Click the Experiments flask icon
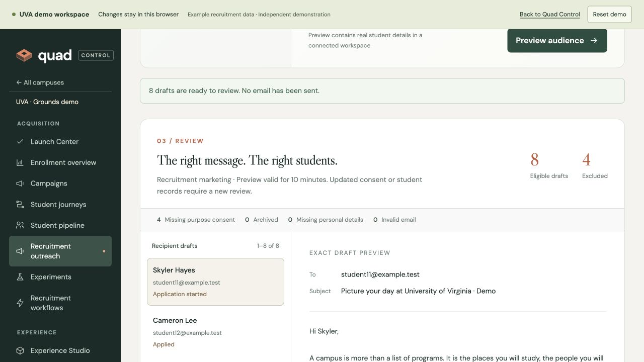Image resolution: width=644 pixels, height=362 pixels. pyautogui.click(x=20, y=277)
